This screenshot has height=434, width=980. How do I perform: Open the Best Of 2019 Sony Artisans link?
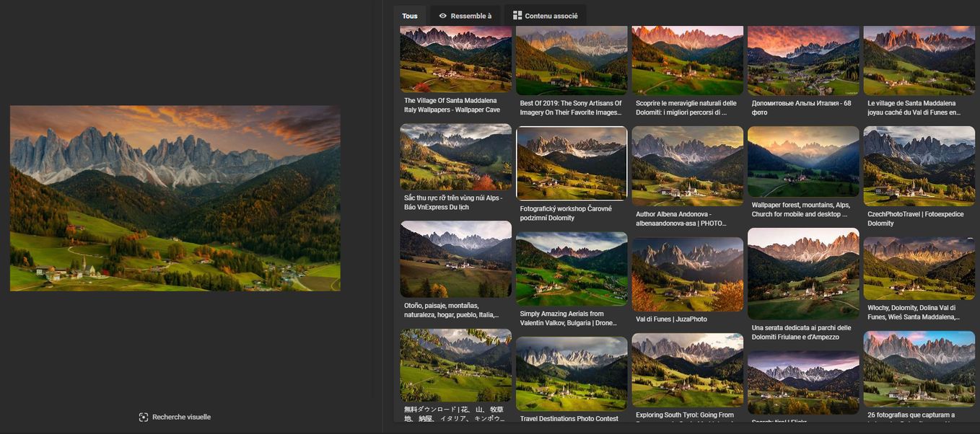click(570, 107)
